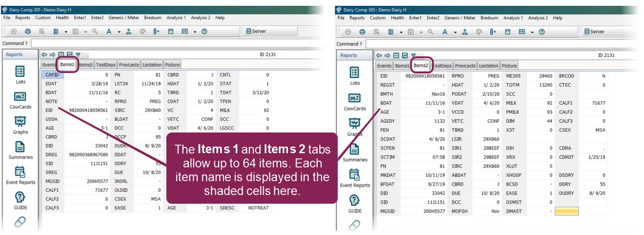
Task: Click the person icon in left window toolbar
Action: [129, 31]
